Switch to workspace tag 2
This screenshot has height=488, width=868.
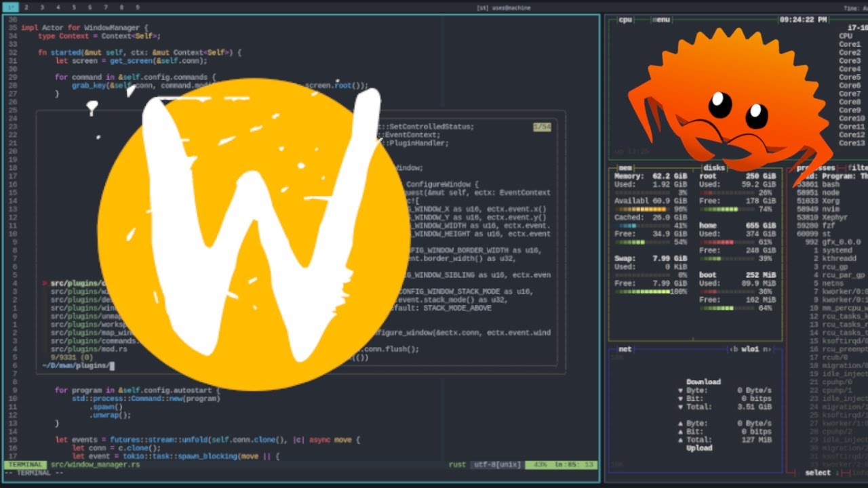coord(26,7)
